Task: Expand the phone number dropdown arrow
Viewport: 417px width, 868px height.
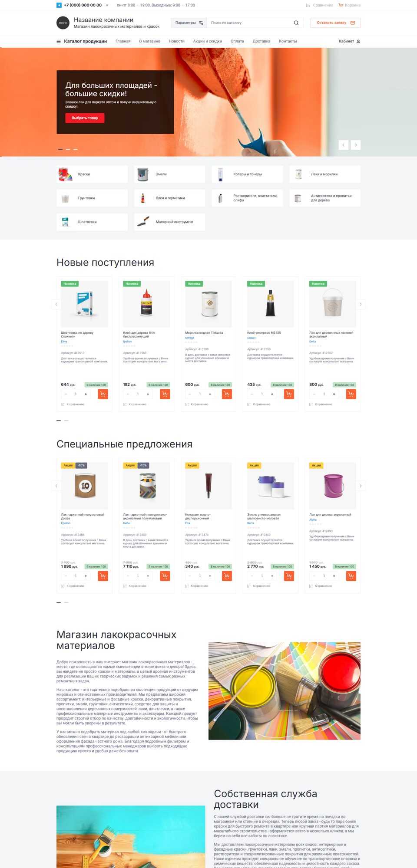Action: (x=107, y=5)
